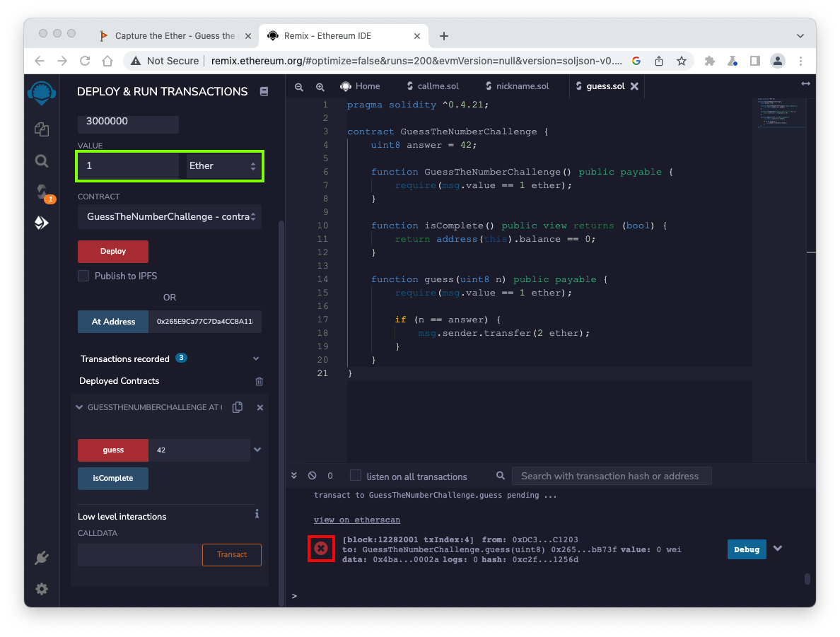Open Remix settings gear icon

(x=42, y=589)
